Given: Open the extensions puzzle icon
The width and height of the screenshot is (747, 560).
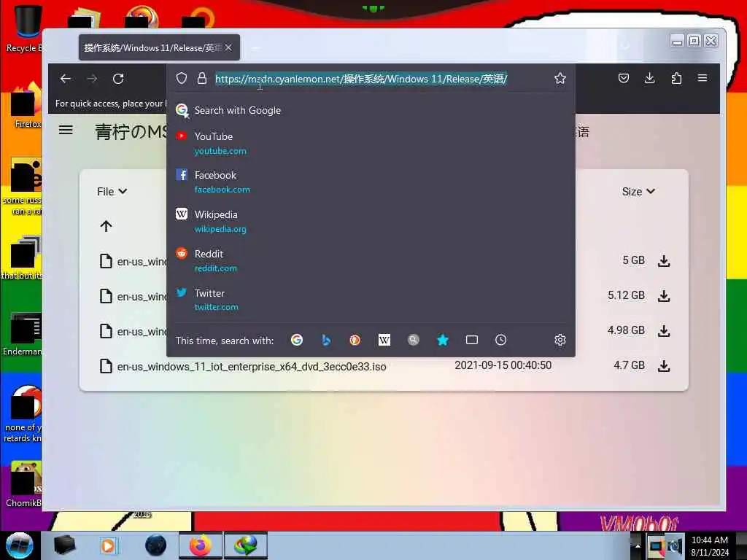Looking at the screenshot, I should (676, 78).
